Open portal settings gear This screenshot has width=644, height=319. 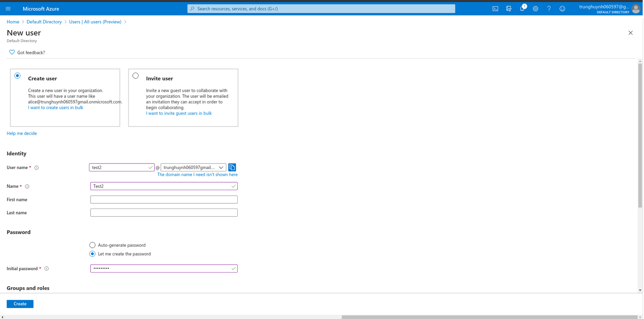535,9
